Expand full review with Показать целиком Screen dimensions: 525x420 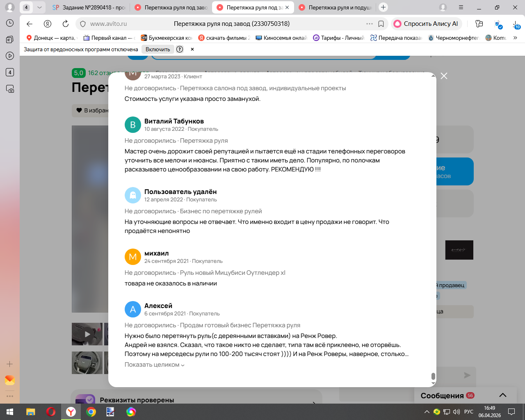[155, 365]
